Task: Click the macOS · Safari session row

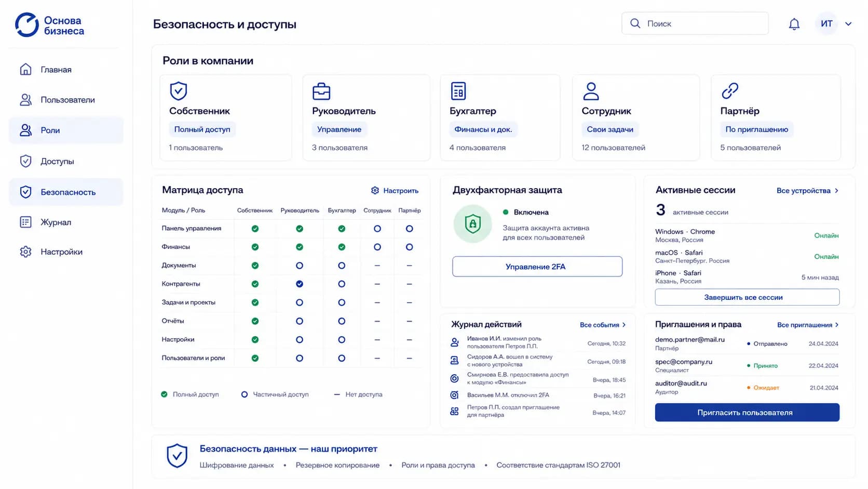Action: pos(747,256)
